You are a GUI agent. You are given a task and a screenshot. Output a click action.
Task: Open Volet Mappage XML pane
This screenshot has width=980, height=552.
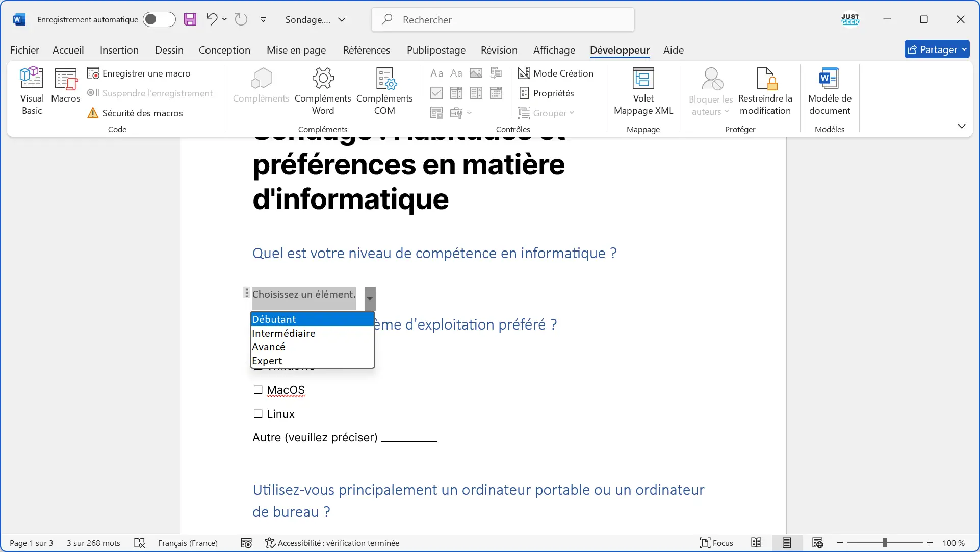643,91
